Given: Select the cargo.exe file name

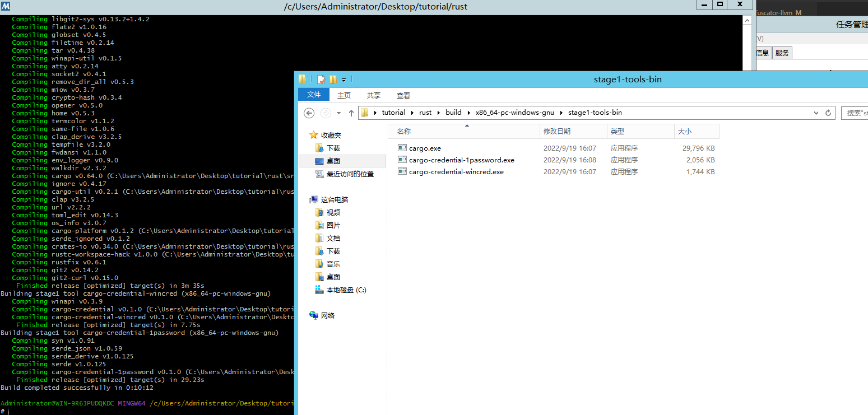Looking at the screenshot, I should click(425, 148).
